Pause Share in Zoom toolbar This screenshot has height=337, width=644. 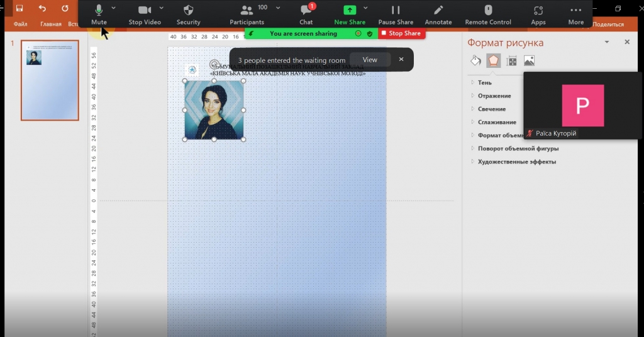click(396, 15)
